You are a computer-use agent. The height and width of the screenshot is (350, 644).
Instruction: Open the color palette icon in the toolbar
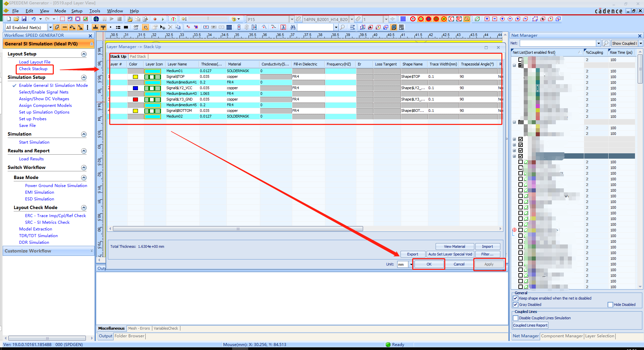point(234,19)
